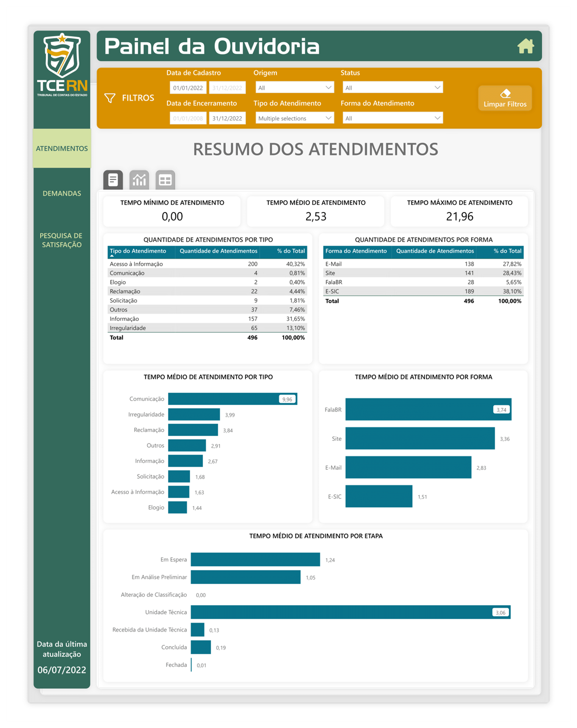The height and width of the screenshot is (728, 577).
Task: Select the Reclamação row in the tipo table
Action: coord(207,291)
